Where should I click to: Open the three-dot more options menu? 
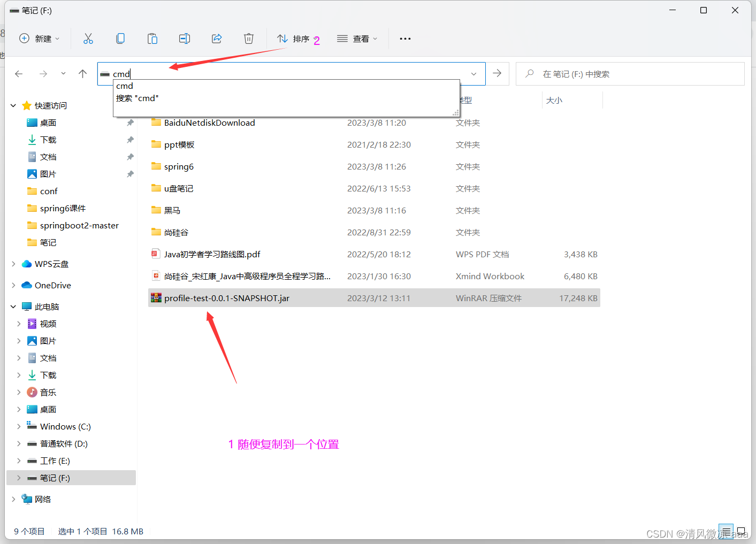point(405,39)
